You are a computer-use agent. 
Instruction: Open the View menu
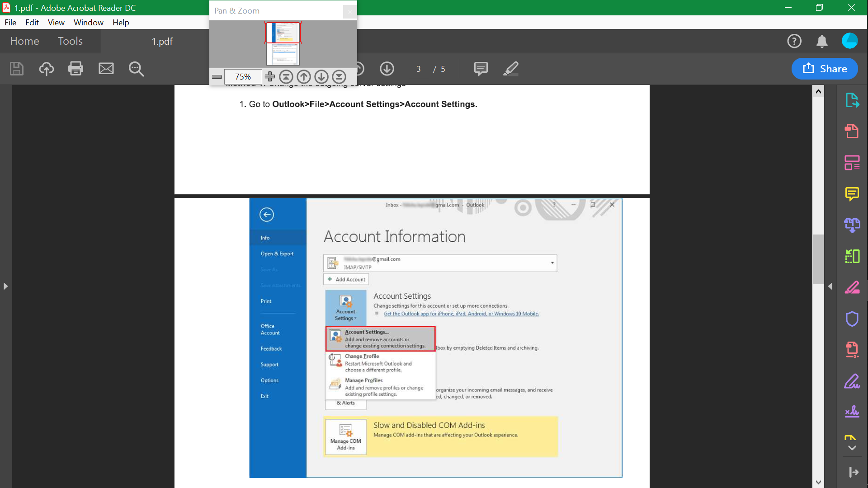tap(56, 23)
